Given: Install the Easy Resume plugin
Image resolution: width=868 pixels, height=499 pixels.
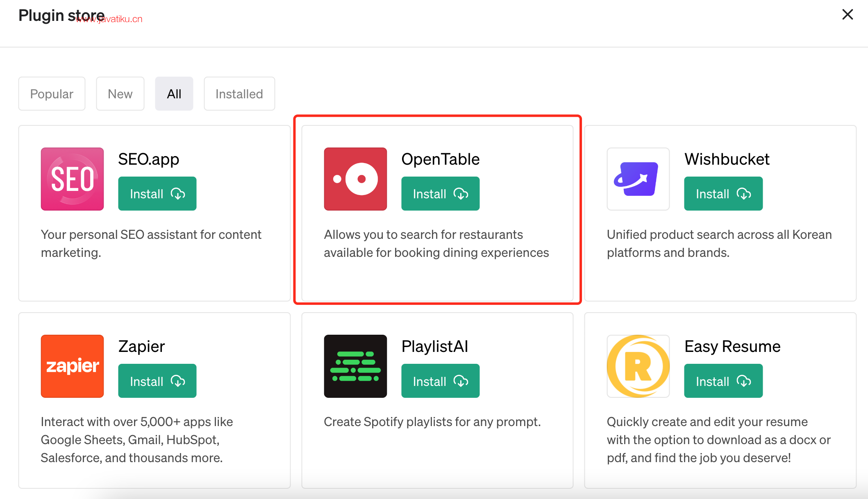Looking at the screenshot, I should point(723,381).
